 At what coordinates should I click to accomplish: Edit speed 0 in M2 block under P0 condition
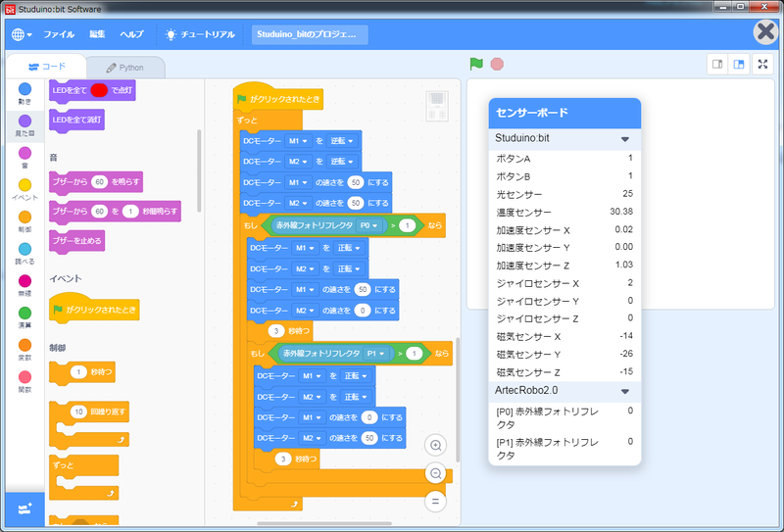(363, 311)
